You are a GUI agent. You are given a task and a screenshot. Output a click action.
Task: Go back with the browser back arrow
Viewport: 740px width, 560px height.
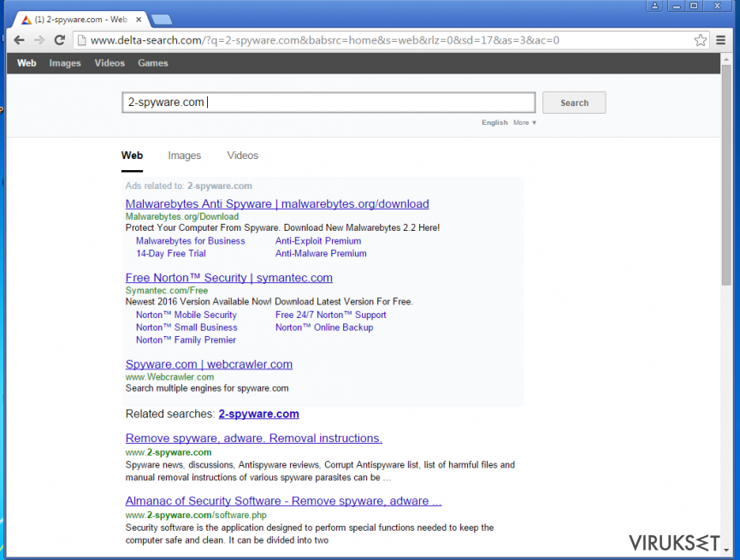19,40
